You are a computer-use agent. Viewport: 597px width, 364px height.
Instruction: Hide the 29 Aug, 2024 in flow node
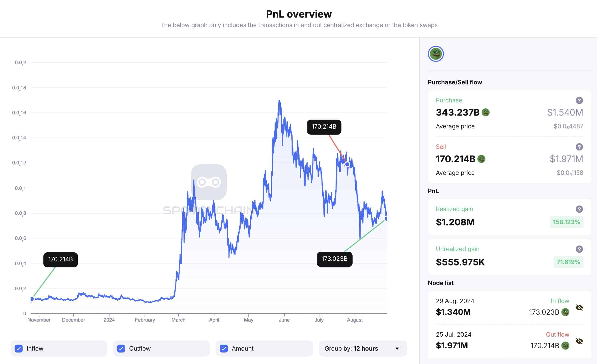579,308
